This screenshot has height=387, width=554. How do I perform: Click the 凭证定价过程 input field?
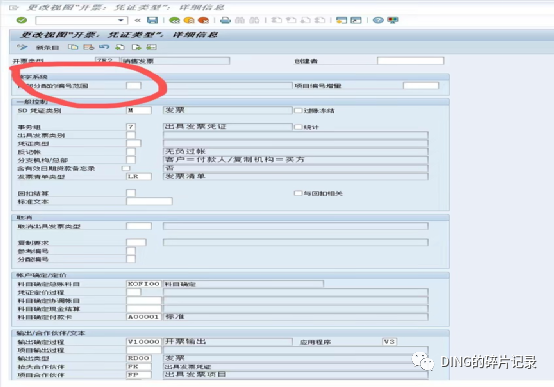tap(134, 292)
